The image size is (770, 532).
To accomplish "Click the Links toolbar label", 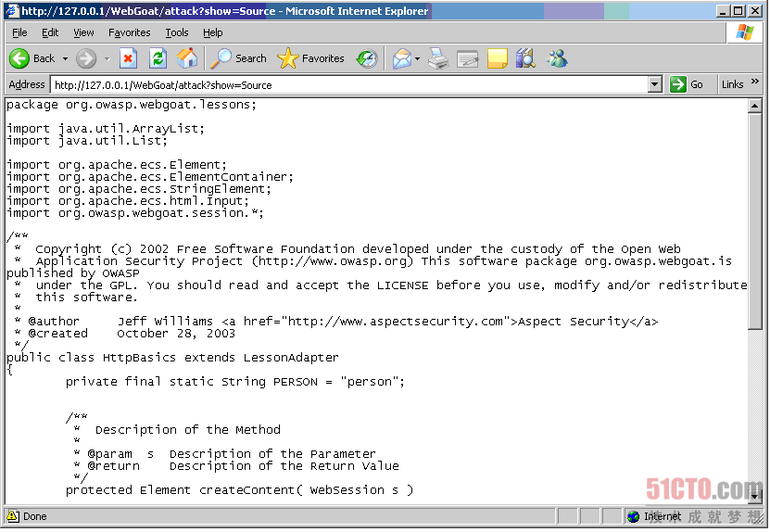I will click(732, 84).
